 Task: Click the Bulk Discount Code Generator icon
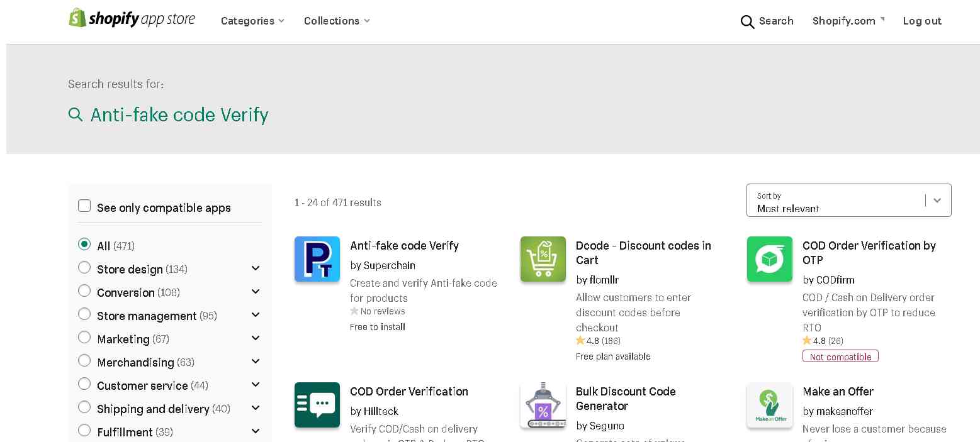coord(543,405)
